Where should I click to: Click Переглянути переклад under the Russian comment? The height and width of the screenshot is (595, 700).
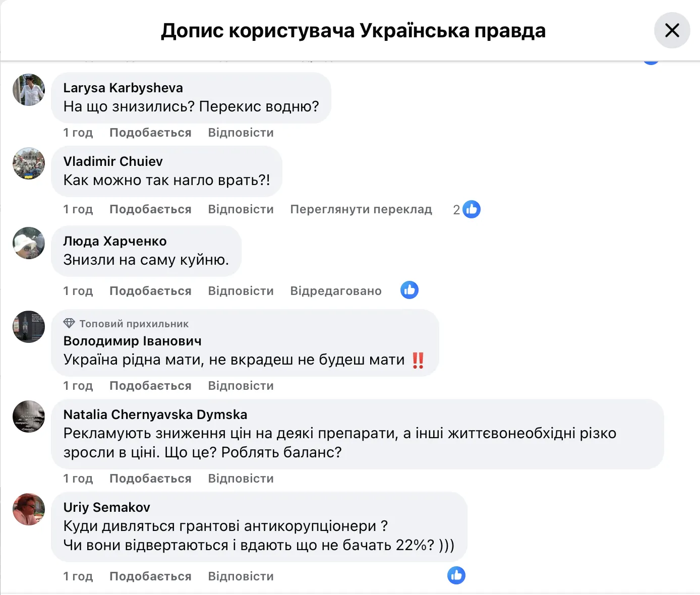361,209
